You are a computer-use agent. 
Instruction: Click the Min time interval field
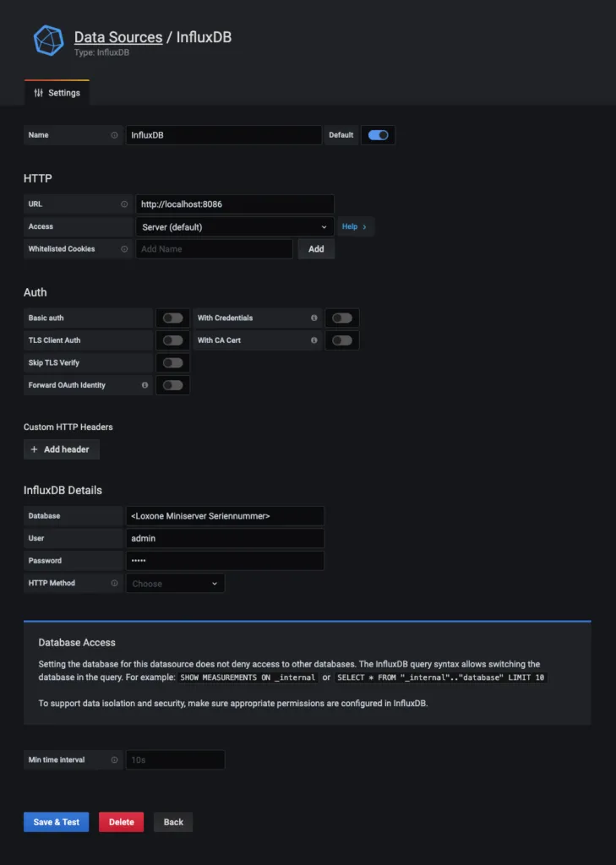point(176,759)
